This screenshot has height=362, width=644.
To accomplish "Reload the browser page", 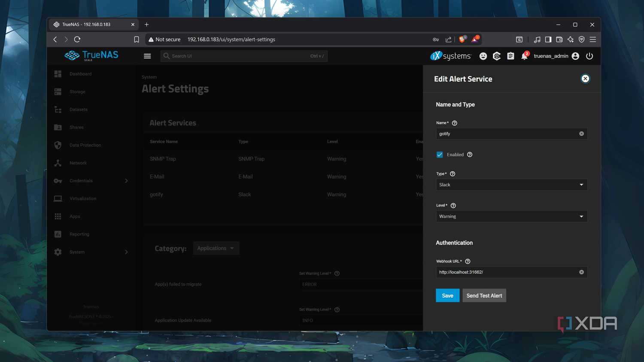I will point(77,40).
